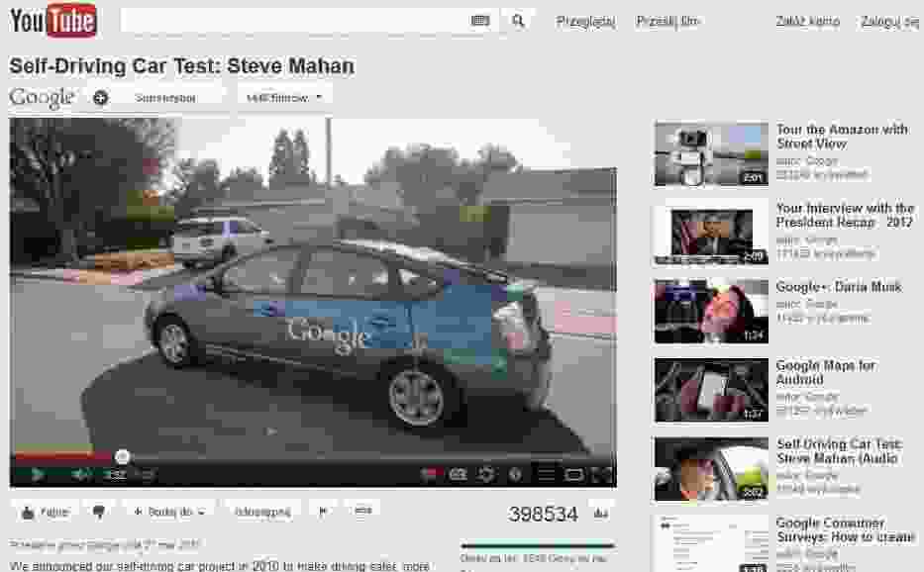Click the Zaloguj się link
This screenshot has width=924, height=572.
tap(889, 22)
